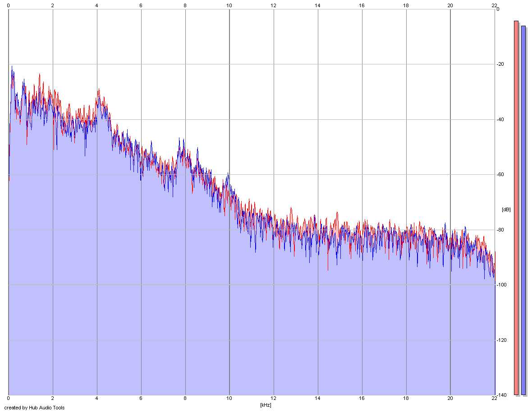532x413 pixels.
Task: Click the 'created by Hub Audio Tools' text
Action: (x=34, y=408)
